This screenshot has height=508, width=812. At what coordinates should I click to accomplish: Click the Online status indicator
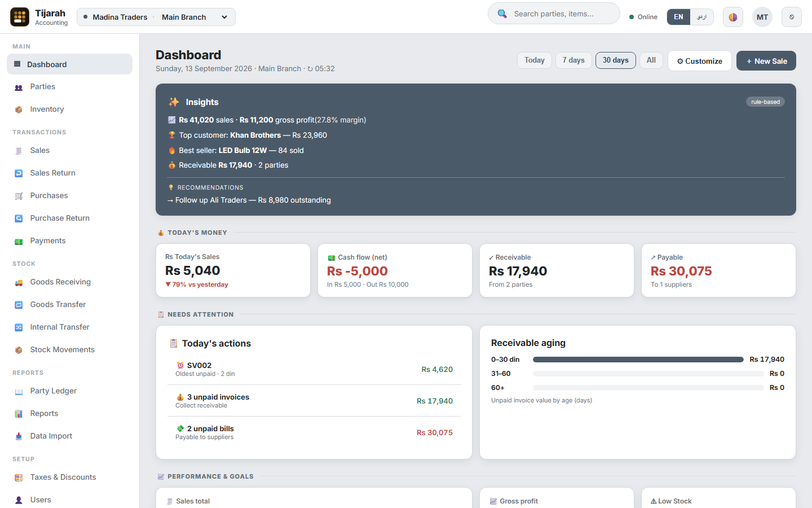[x=643, y=17]
